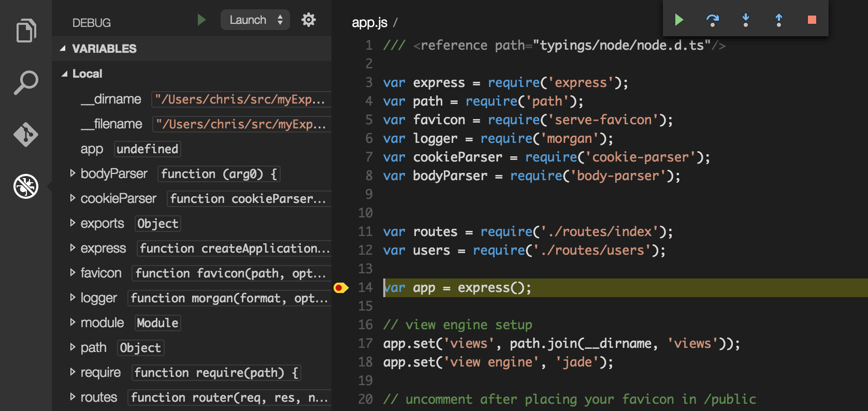
Task: Click the Step Into debug button
Action: [745, 20]
